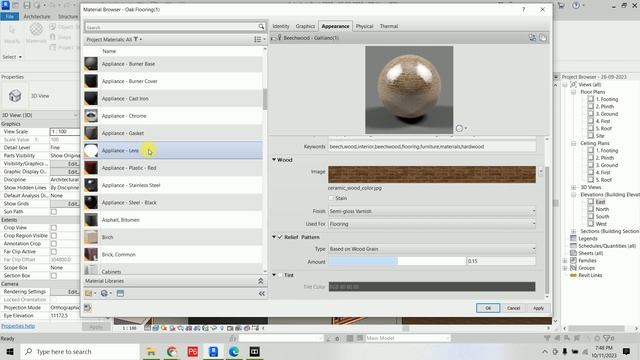Collapse the Relief Pattern section triangle

click(274, 237)
